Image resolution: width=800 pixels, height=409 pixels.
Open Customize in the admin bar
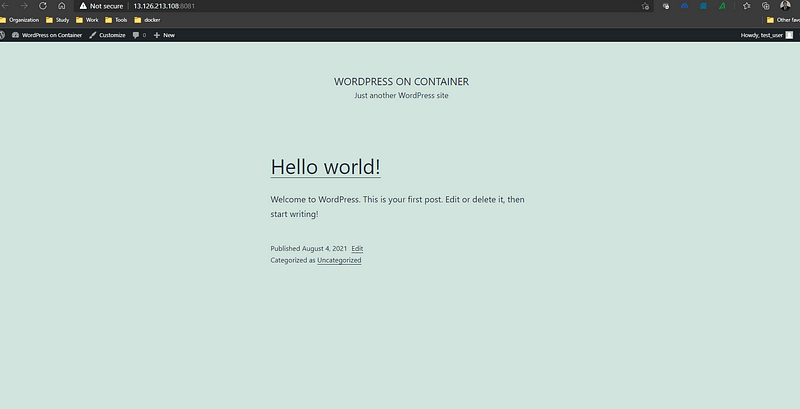107,35
